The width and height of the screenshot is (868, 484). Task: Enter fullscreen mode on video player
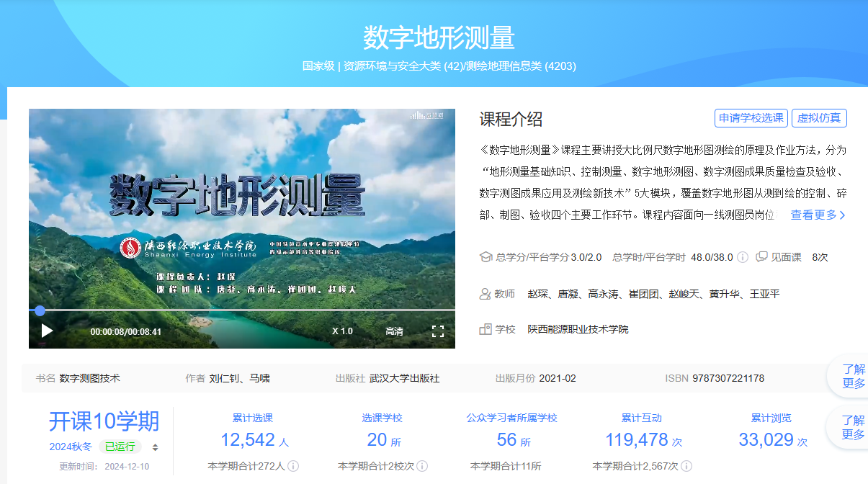click(x=437, y=331)
